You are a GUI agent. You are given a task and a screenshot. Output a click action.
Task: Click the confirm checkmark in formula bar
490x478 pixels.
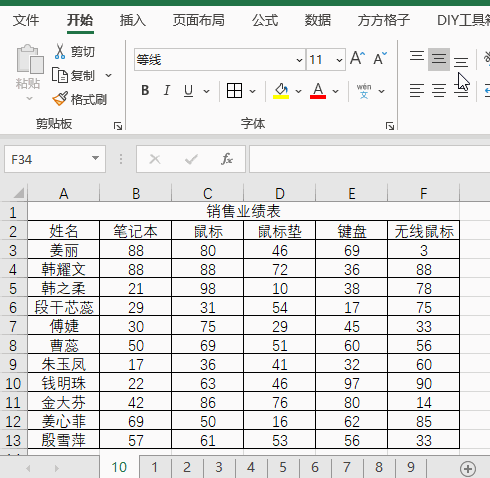click(191, 159)
